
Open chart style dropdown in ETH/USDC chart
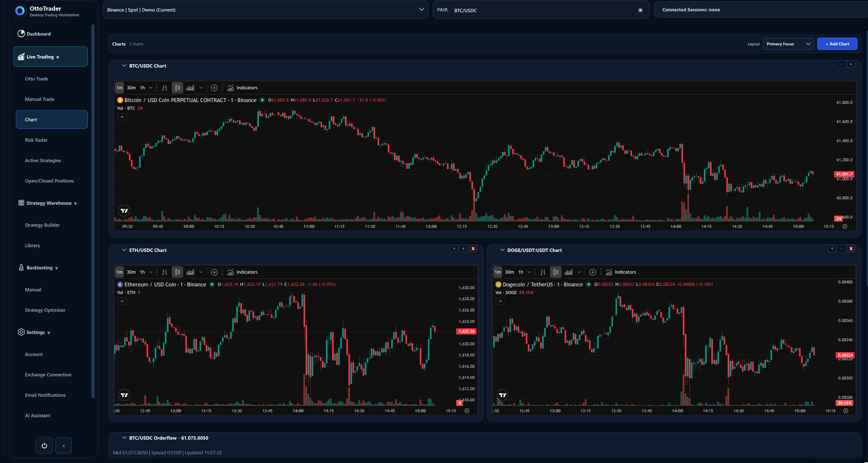point(201,272)
